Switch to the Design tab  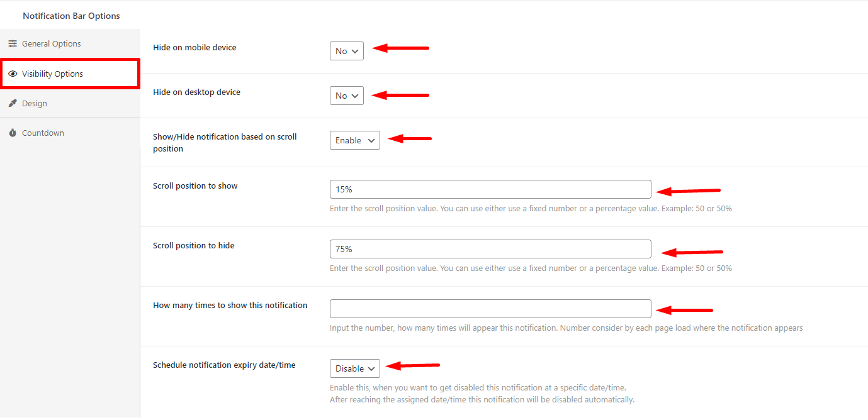(x=35, y=103)
